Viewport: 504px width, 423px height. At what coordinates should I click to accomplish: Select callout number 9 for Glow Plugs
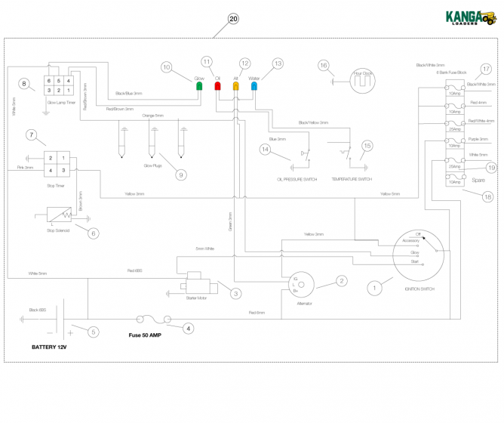tap(180, 174)
